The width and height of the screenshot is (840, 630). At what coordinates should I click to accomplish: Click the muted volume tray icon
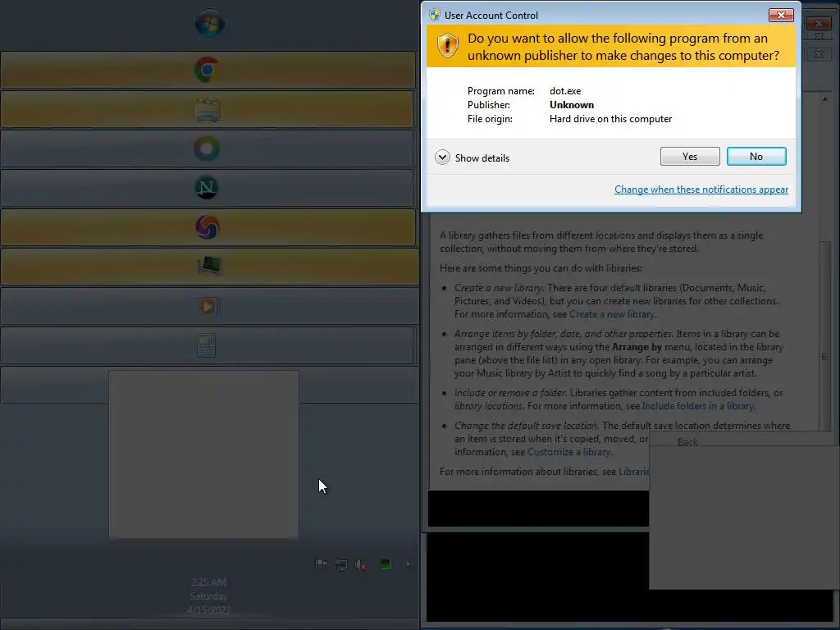pos(361,564)
